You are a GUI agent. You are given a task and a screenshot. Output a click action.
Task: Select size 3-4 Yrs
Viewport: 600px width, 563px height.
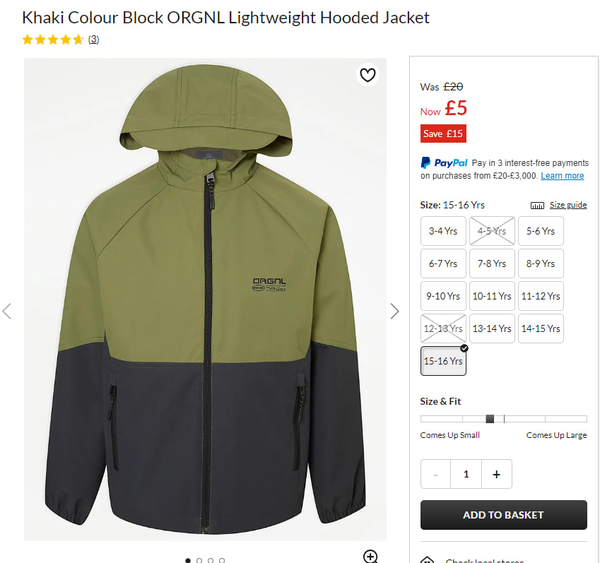[x=443, y=231]
